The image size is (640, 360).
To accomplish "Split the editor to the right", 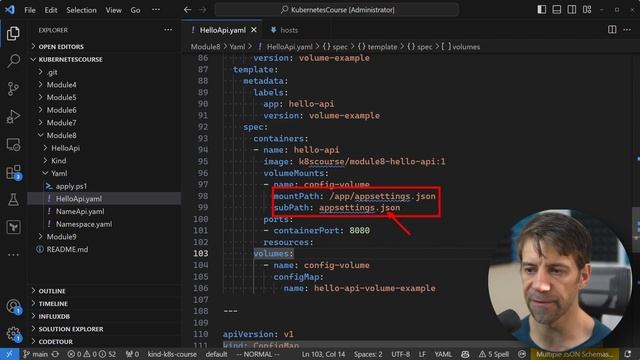I will 612,29.
